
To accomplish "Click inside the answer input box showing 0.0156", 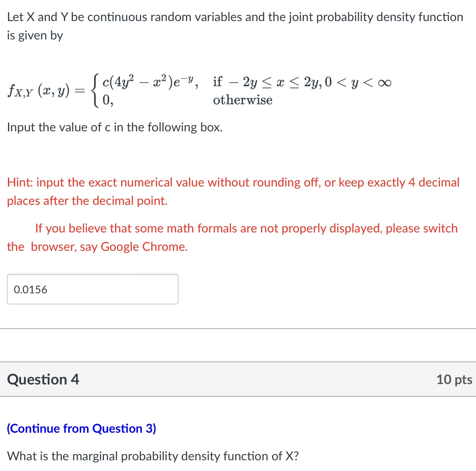I will [92, 289].
